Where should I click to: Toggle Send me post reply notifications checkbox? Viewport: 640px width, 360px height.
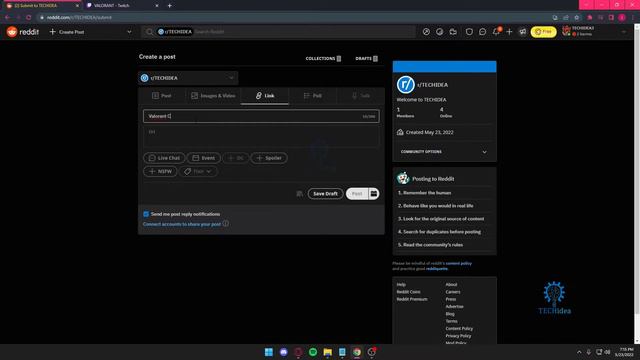(x=146, y=214)
